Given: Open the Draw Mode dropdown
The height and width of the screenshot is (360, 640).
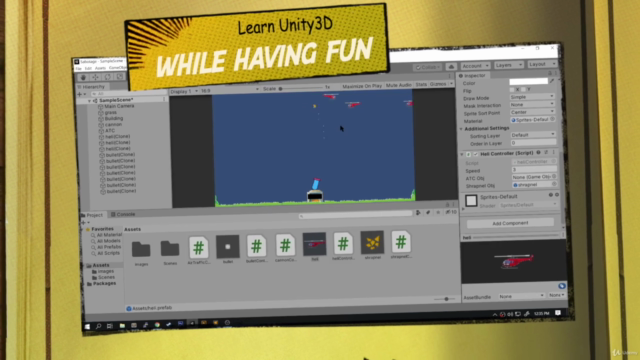Looking at the screenshot, I should click(x=532, y=97).
